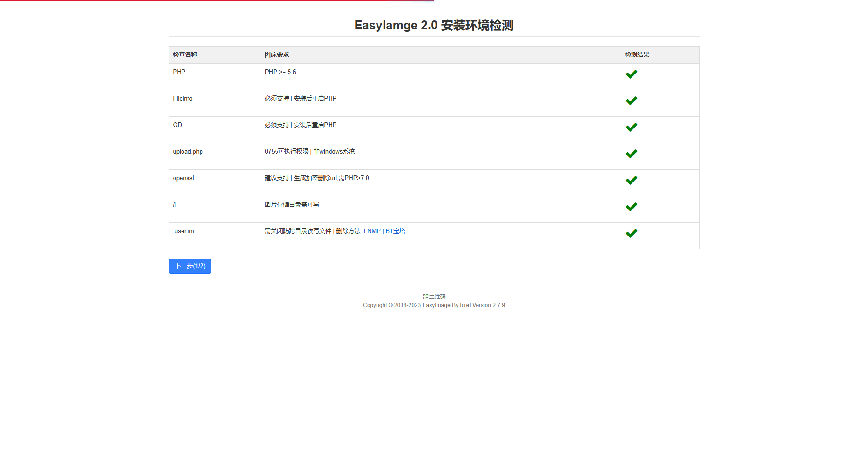The image size is (868, 451).
Task: Select the PHP name cell
Action: [215, 77]
